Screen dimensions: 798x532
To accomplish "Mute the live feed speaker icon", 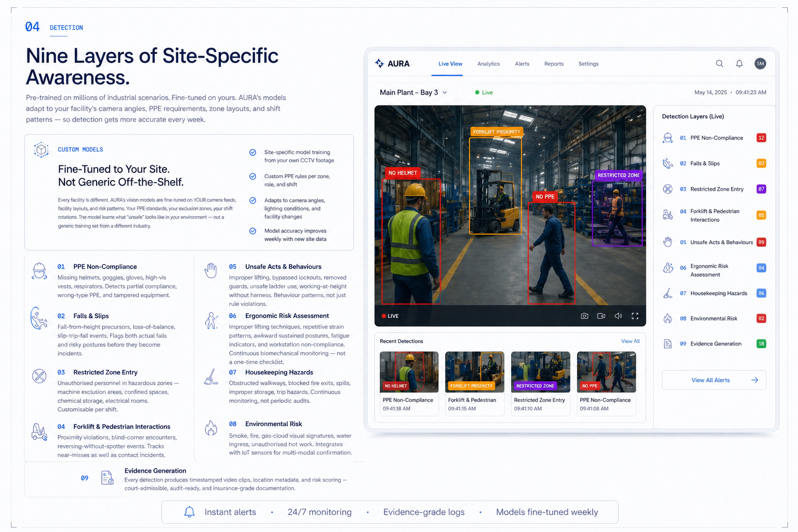I will click(618, 316).
